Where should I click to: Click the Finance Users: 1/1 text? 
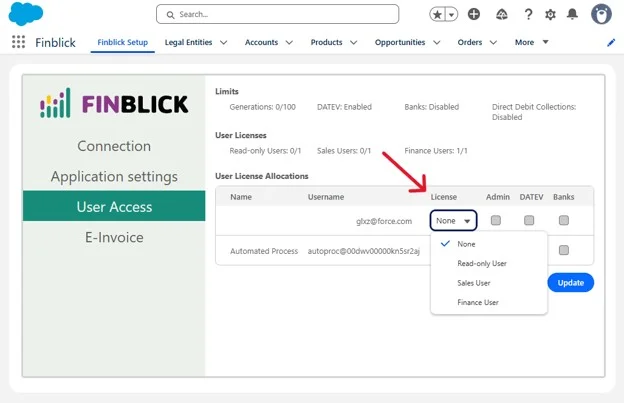click(436, 151)
